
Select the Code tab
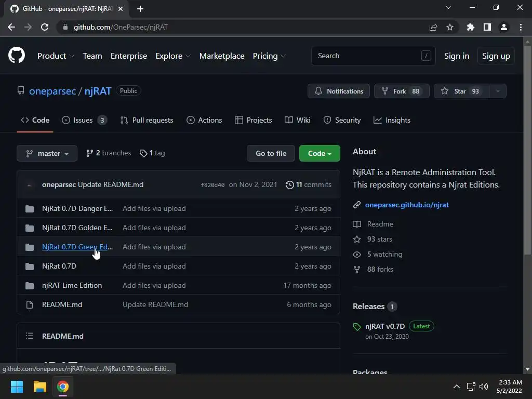[35, 120]
